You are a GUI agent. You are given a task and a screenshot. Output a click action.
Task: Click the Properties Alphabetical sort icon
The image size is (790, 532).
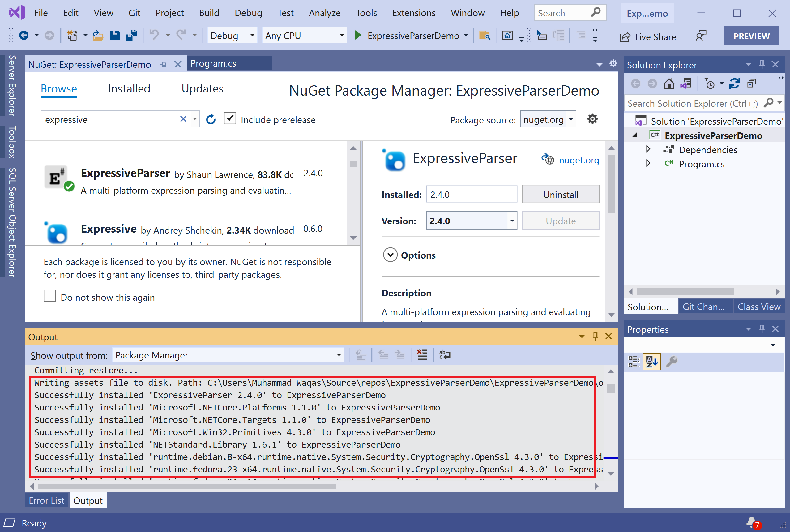[651, 362]
